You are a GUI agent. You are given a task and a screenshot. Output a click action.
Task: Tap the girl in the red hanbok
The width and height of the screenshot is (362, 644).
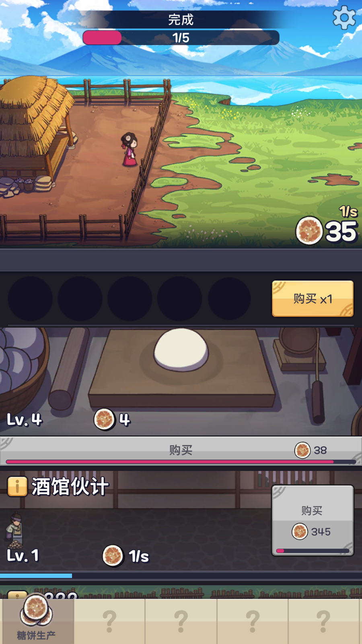click(x=130, y=149)
